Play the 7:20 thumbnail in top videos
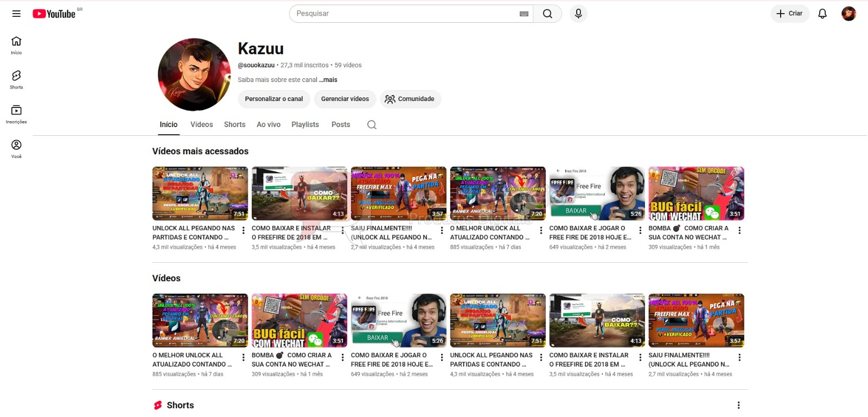868x417 pixels. point(498,193)
